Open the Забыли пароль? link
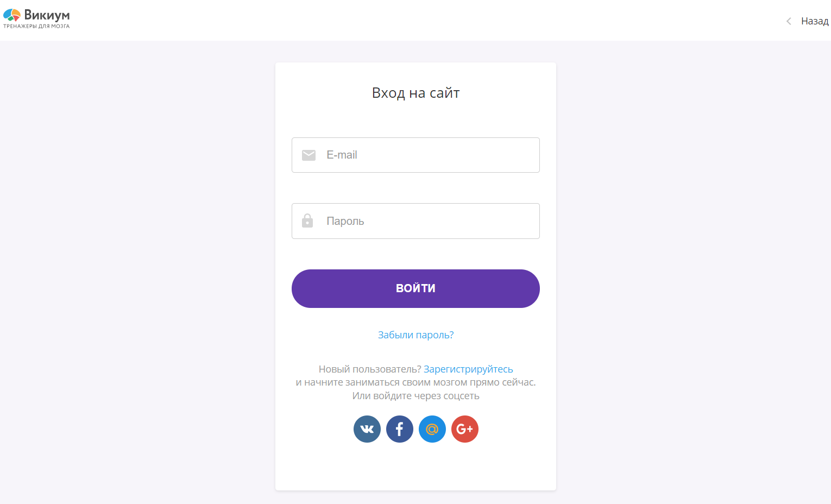This screenshot has width=831, height=504. [x=415, y=335]
